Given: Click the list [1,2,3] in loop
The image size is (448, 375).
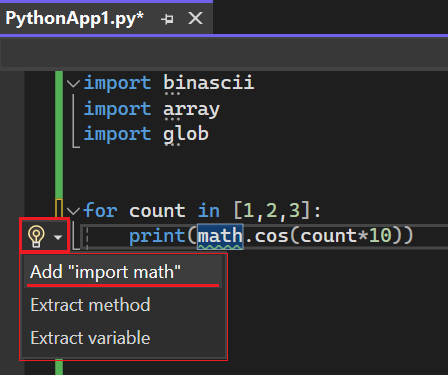Looking at the screenshot, I should pos(273,211).
